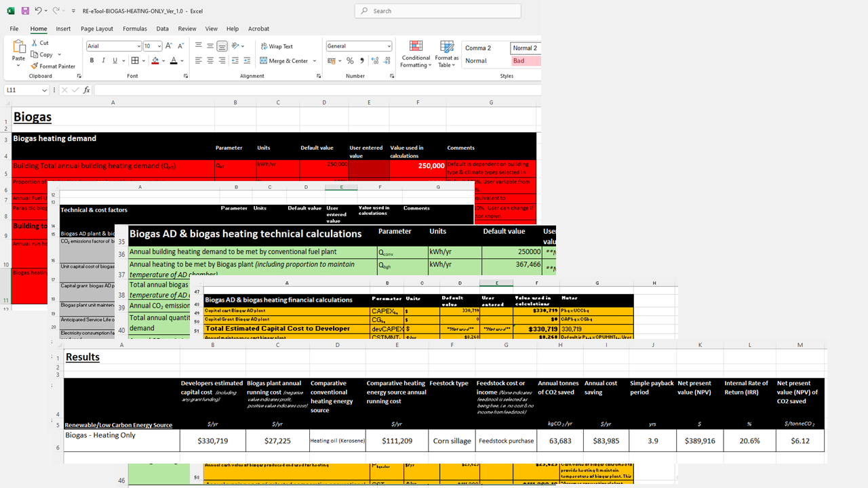Apply comma style
Image resolution: width=868 pixels, height=488 pixels.
coord(362,60)
